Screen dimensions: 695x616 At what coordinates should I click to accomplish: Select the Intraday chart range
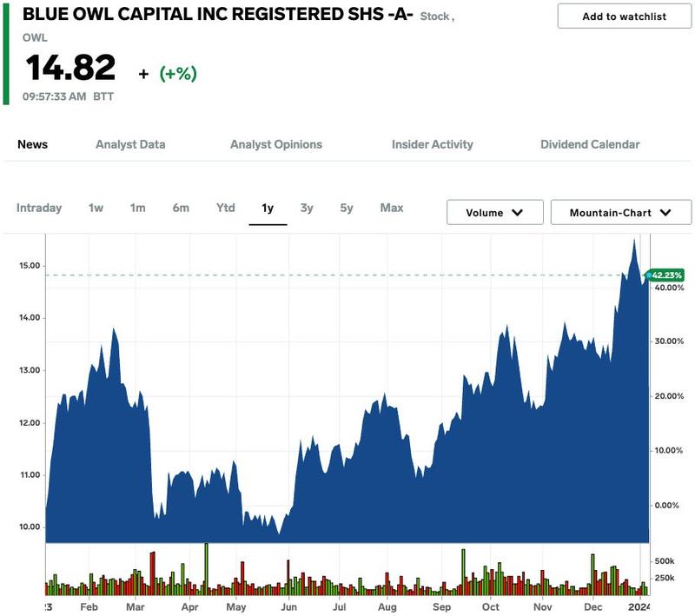[x=39, y=208]
